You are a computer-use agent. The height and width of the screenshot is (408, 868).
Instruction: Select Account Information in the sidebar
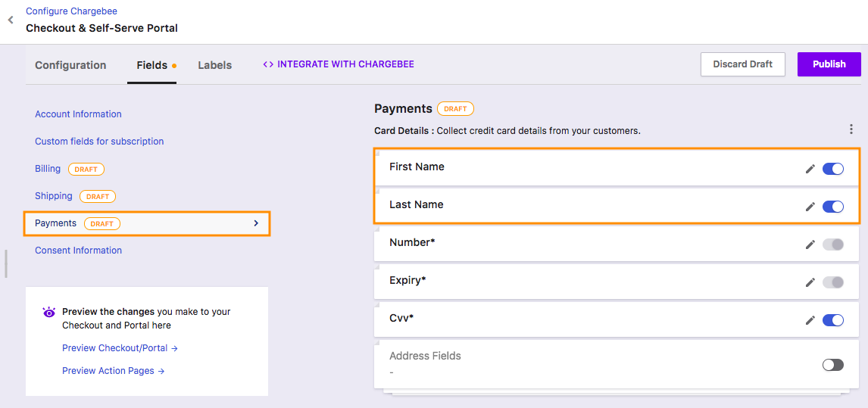(x=78, y=114)
